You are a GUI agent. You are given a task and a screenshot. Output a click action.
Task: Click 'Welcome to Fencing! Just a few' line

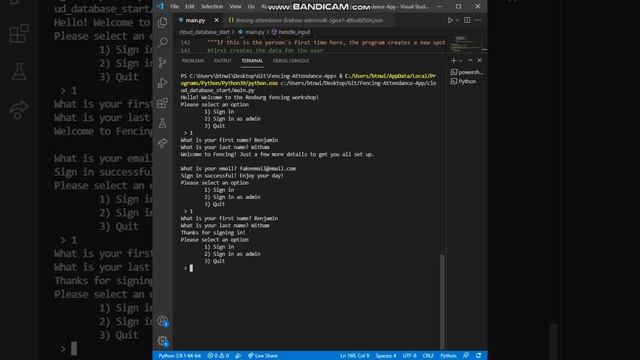pyautogui.click(x=277, y=154)
